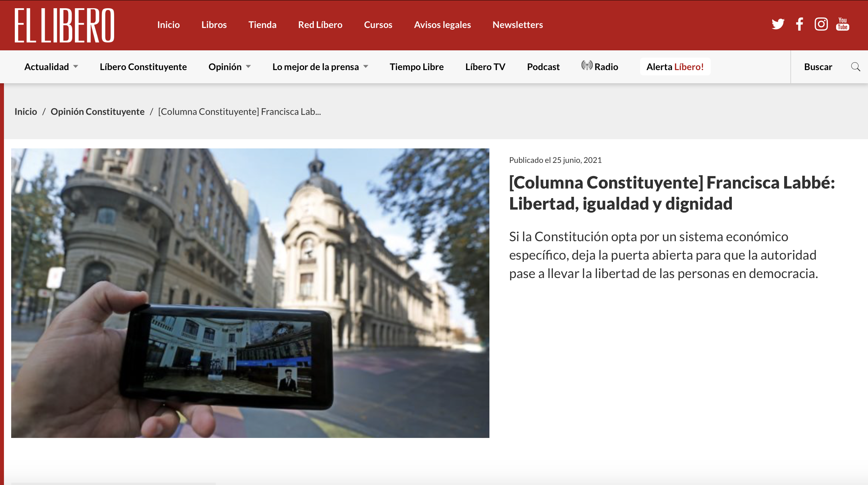The image size is (868, 485).
Task: Open the Libros menu item
Action: 214,25
